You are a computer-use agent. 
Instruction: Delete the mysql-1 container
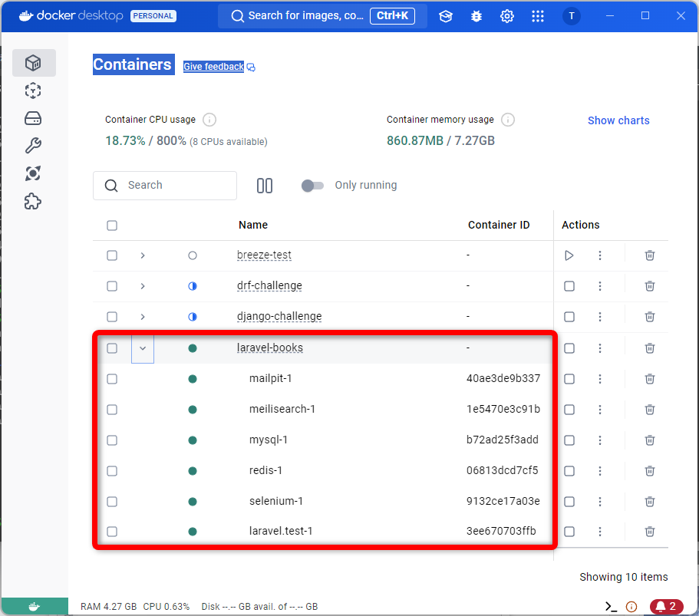(649, 440)
